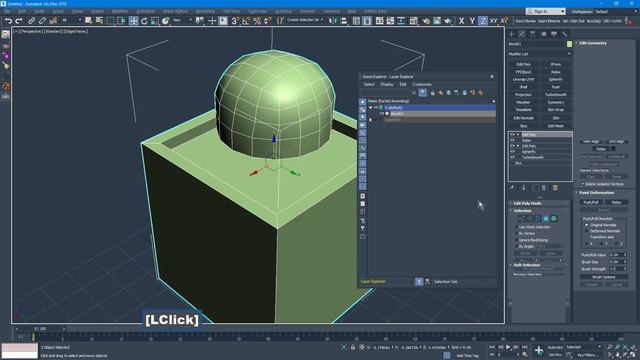Toggle the 3D Snaps icon
640x360 pixels.
(x=235, y=20)
